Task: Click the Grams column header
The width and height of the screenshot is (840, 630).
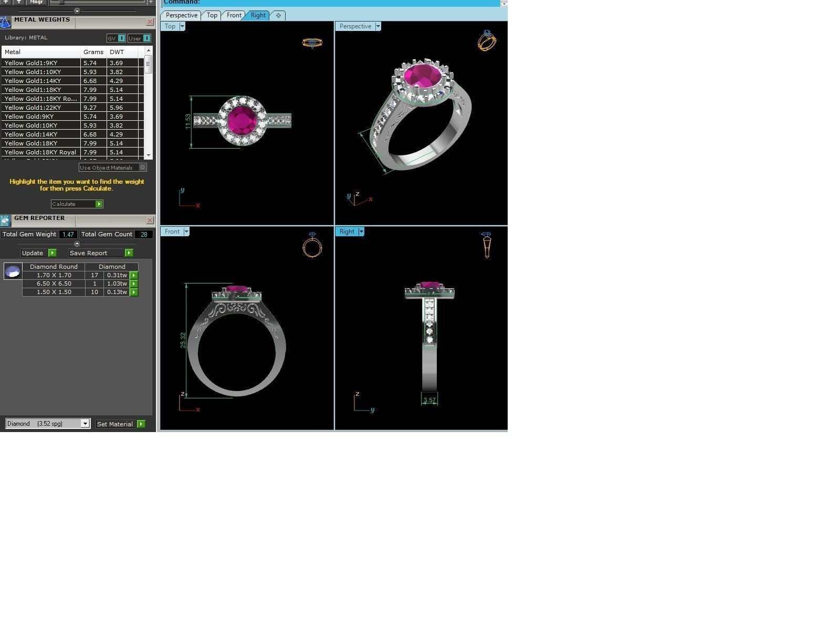Action: click(93, 52)
